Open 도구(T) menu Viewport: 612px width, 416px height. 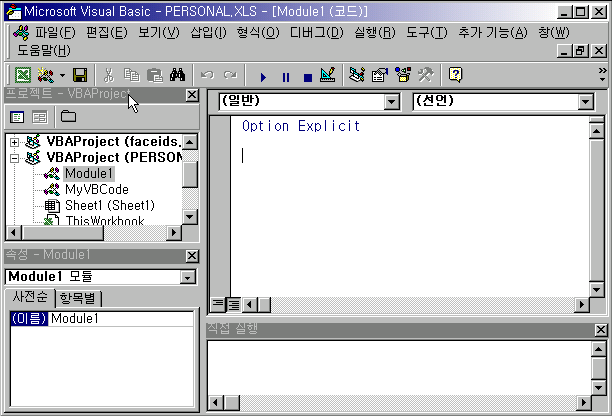(x=427, y=32)
